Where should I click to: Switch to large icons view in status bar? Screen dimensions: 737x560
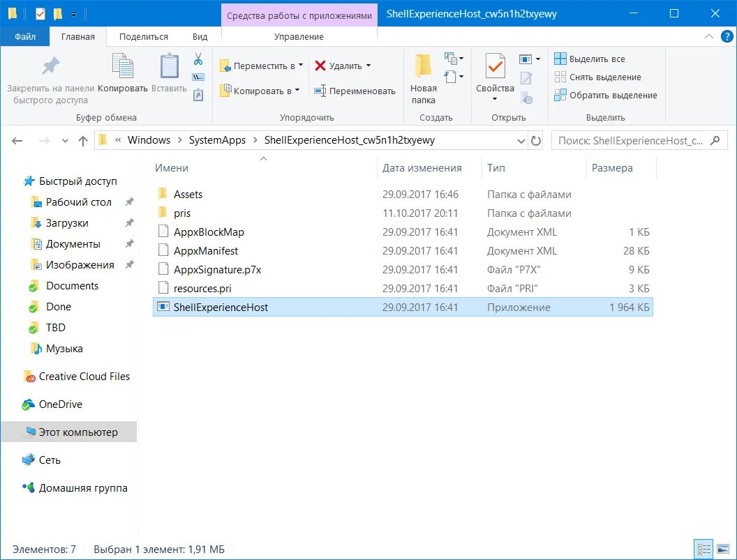pyautogui.click(x=722, y=549)
